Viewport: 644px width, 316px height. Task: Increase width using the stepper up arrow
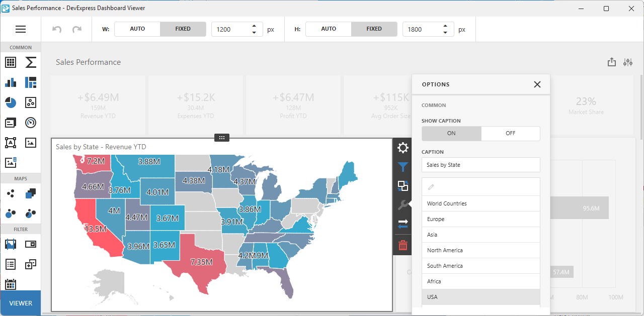point(254,26)
